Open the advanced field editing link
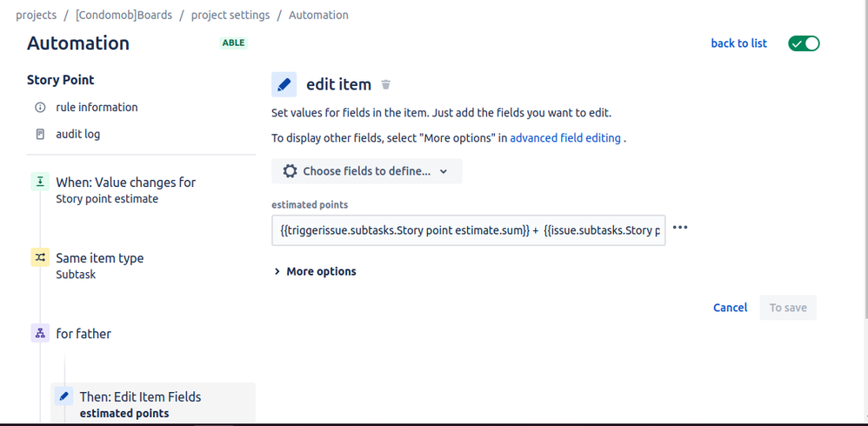The width and height of the screenshot is (868, 426). pyautogui.click(x=565, y=138)
